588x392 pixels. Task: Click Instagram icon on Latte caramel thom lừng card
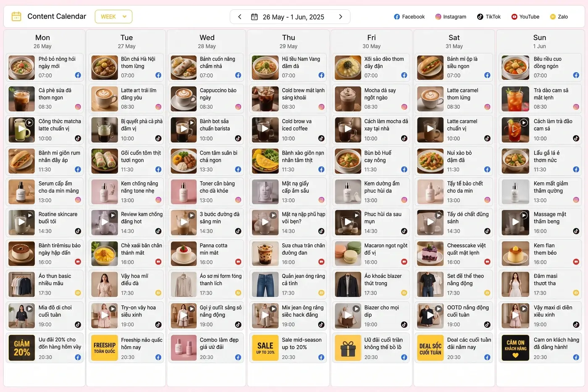tap(487, 107)
